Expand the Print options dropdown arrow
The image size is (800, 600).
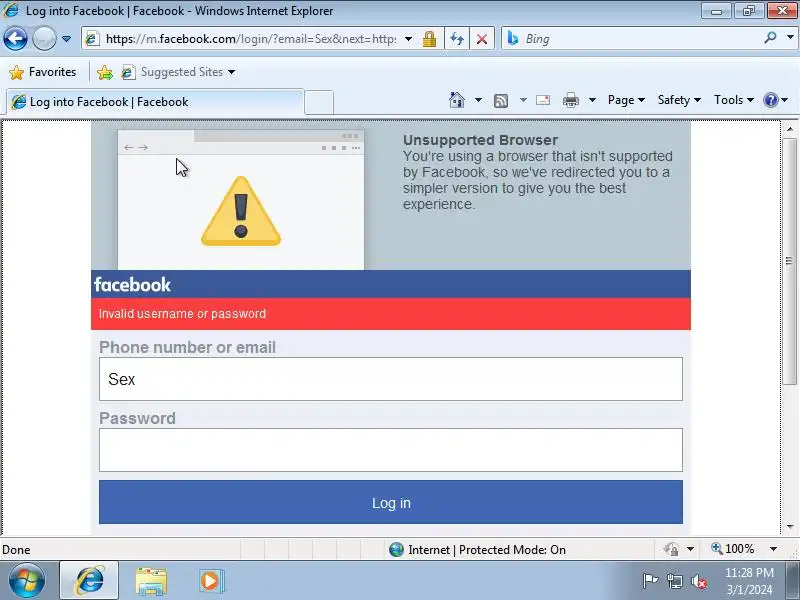pyautogui.click(x=592, y=100)
